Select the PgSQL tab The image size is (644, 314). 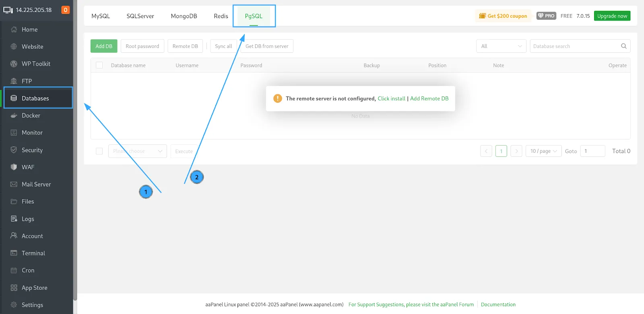pos(254,16)
